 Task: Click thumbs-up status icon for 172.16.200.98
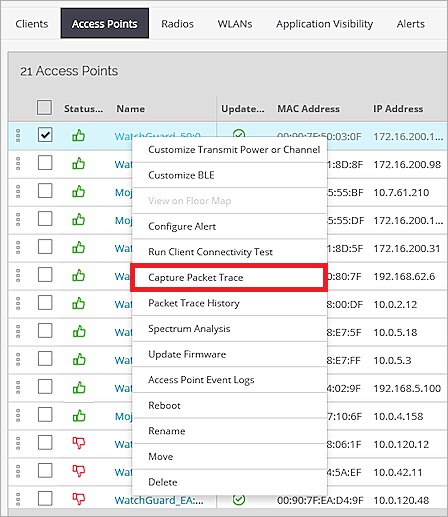tap(79, 164)
